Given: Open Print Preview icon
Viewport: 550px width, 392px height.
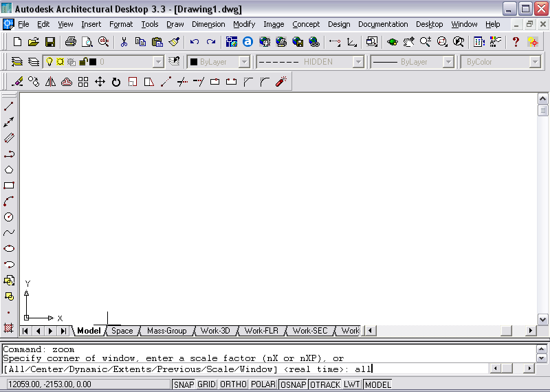Looking at the screenshot, I should 87,42.
